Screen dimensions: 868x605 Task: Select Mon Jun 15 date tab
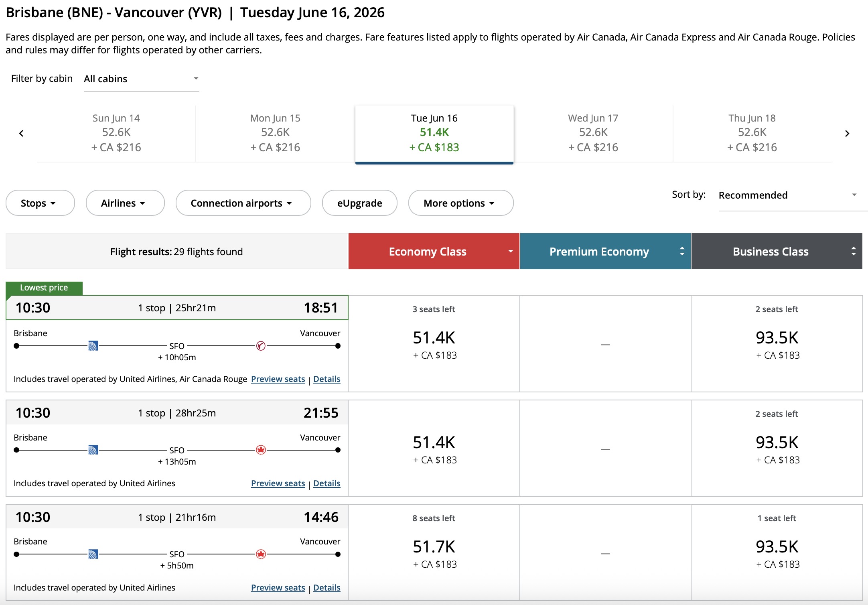(x=275, y=133)
